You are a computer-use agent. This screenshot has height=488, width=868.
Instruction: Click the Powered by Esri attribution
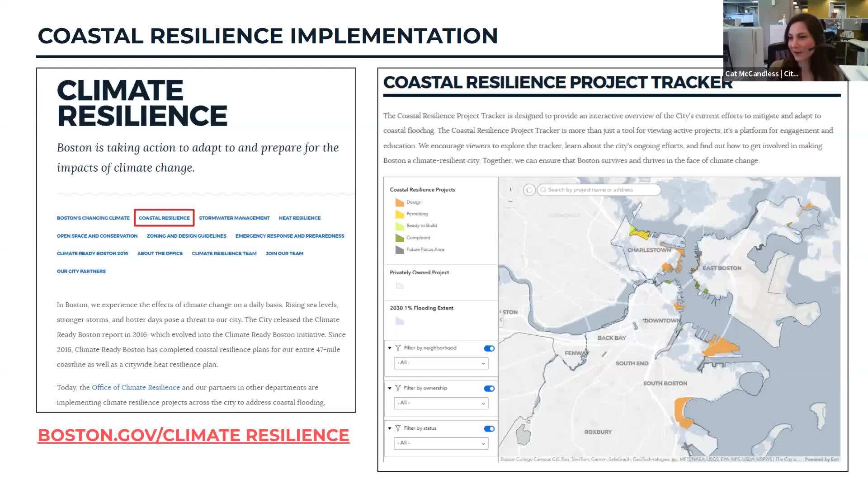[821, 459]
